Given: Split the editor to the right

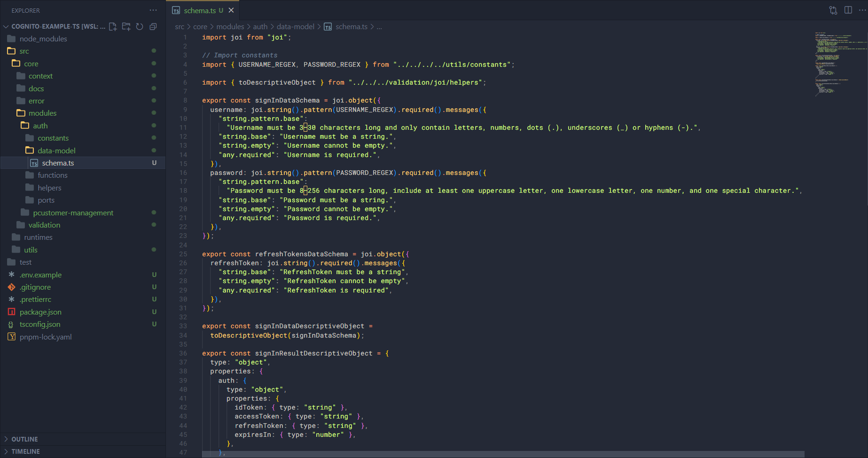Looking at the screenshot, I should 848,10.
